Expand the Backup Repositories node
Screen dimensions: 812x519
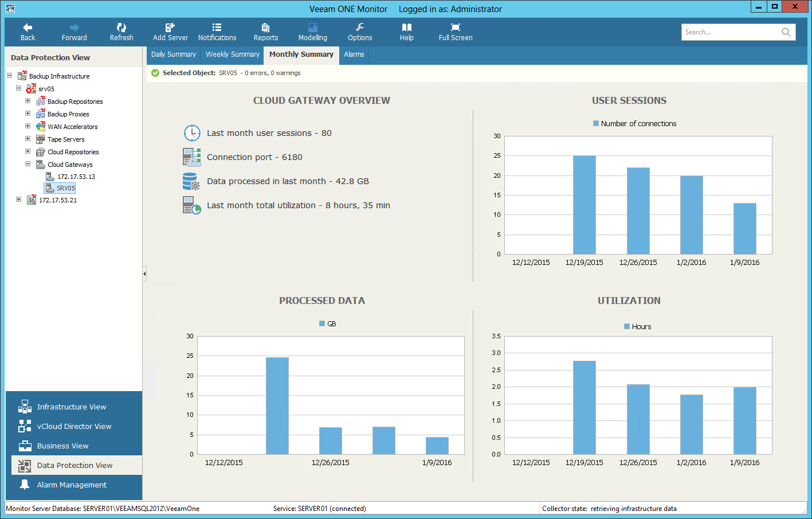coord(28,101)
